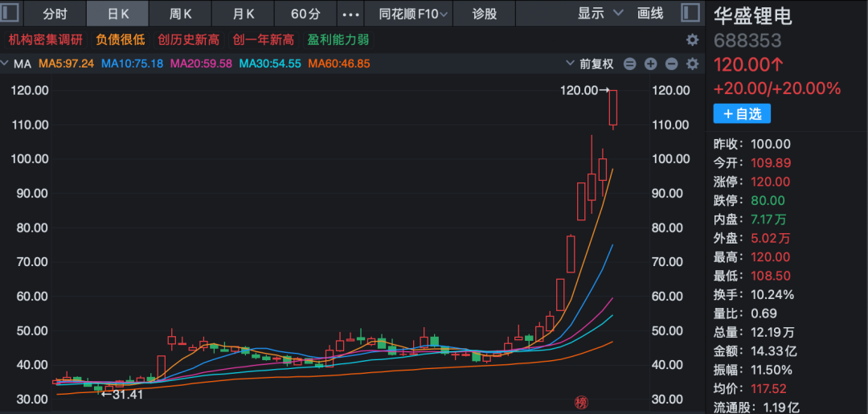Click the 均价 117.52 row
The height and width of the screenshot is (414, 868).
pyautogui.click(x=750, y=388)
